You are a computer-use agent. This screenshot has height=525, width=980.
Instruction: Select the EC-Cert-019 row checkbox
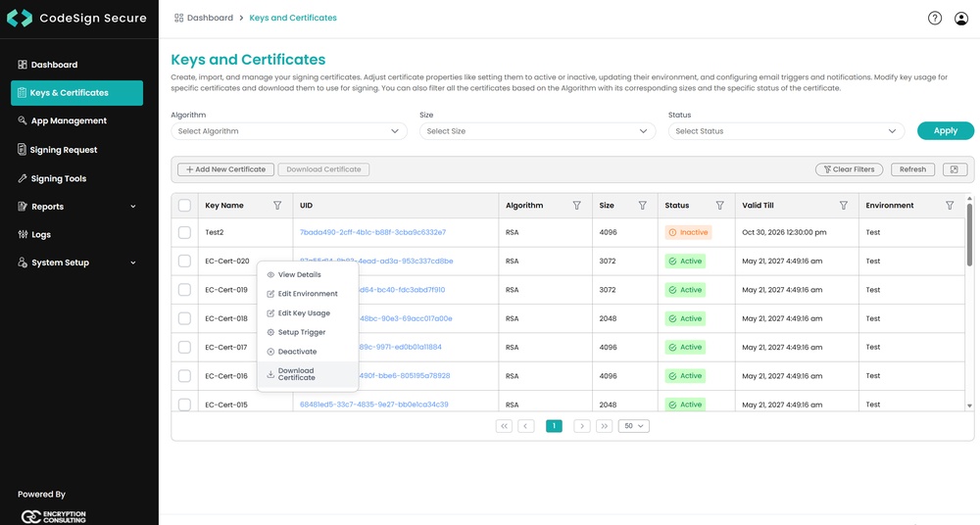pyautogui.click(x=184, y=290)
